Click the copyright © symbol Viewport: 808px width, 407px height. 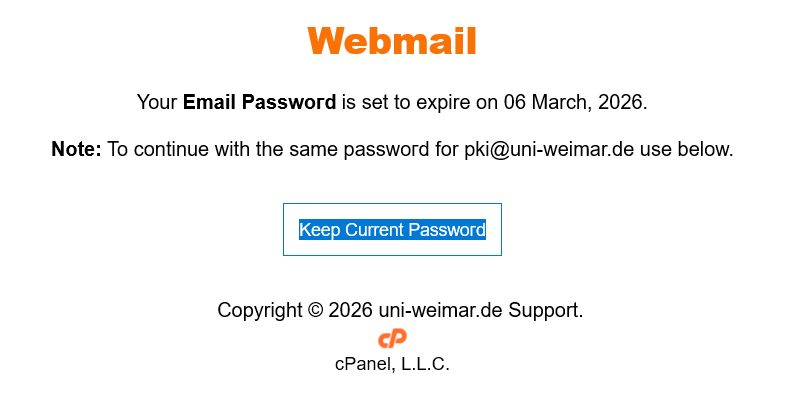click(314, 310)
